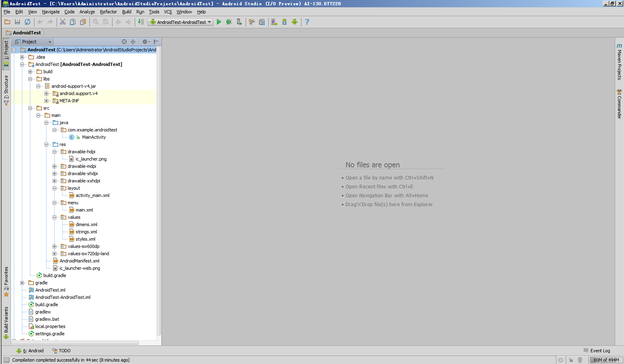Open the Project view type dropdown
The height and width of the screenshot is (364, 624).
(x=33, y=42)
